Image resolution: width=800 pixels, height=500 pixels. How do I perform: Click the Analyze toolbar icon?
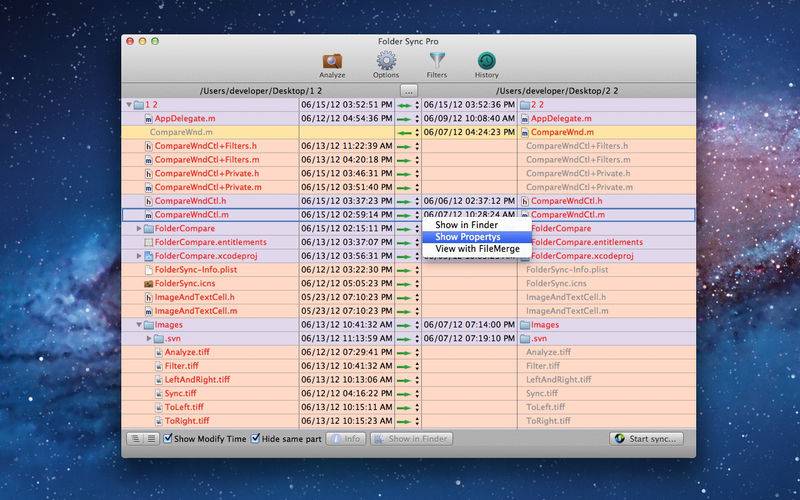click(332, 62)
